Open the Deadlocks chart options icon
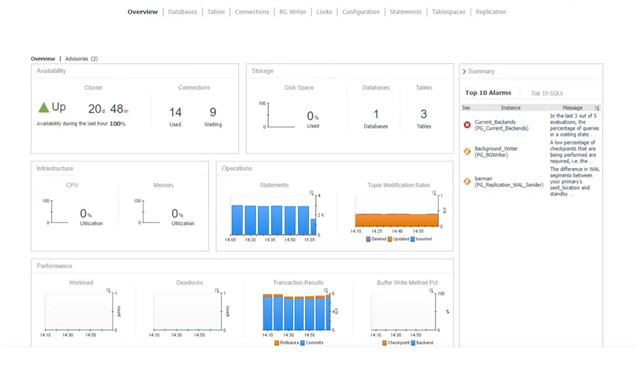Image resolution: width=640 pixels, height=377 pixels. tap(217, 290)
